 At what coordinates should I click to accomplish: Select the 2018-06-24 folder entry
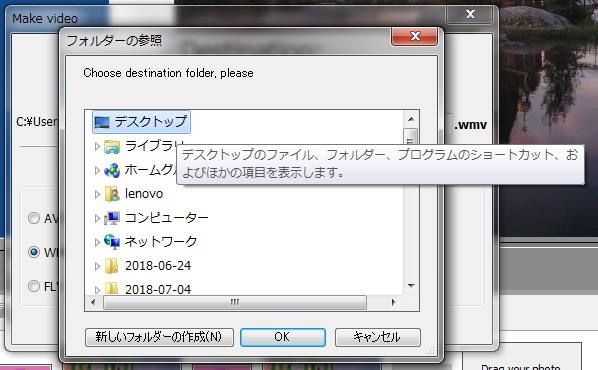point(158,265)
